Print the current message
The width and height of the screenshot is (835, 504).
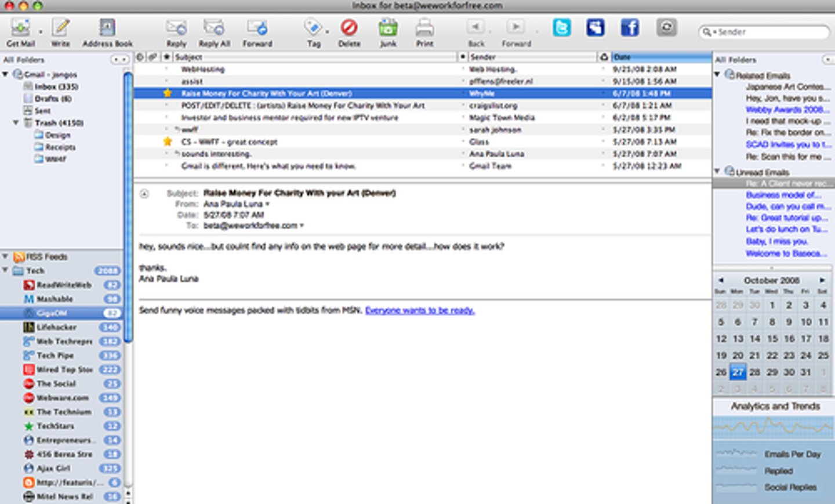click(424, 28)
